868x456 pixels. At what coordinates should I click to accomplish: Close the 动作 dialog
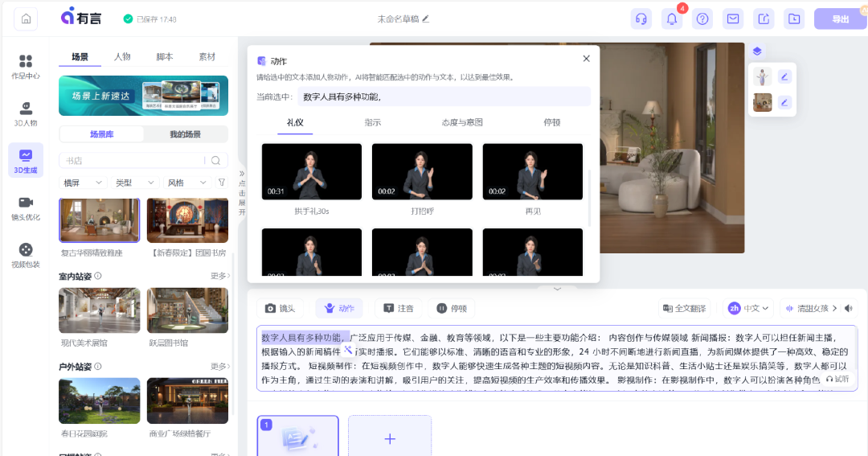pos(586,58)
